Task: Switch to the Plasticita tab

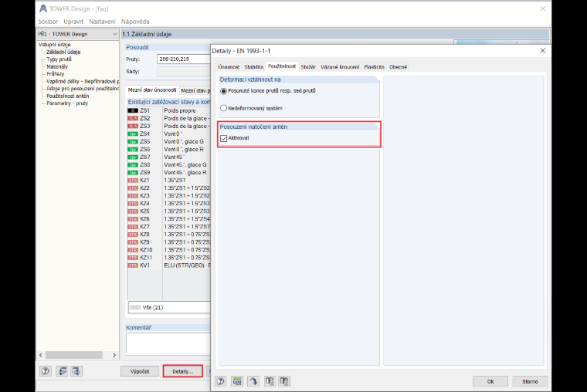Action: (x=374, y=67)
